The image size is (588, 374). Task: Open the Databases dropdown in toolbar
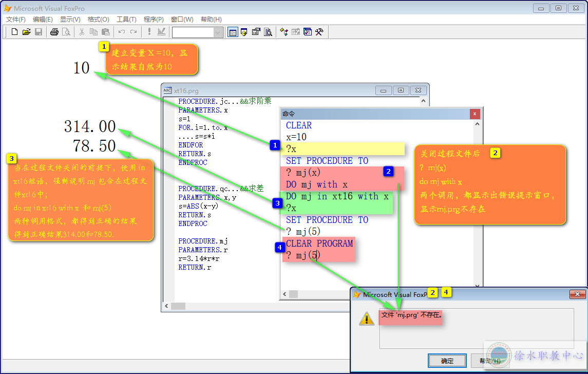tap(218, 33)
